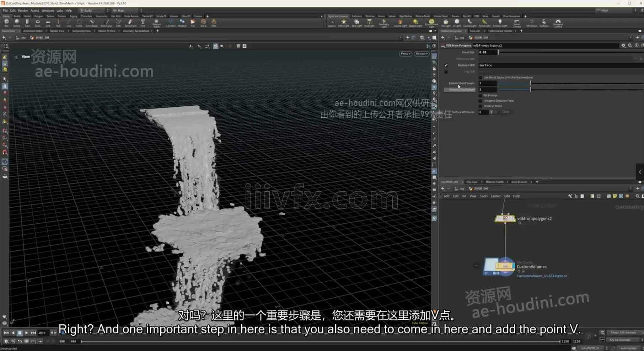
Task: Open the parameter panel gear menu
Action: [623, 46]
